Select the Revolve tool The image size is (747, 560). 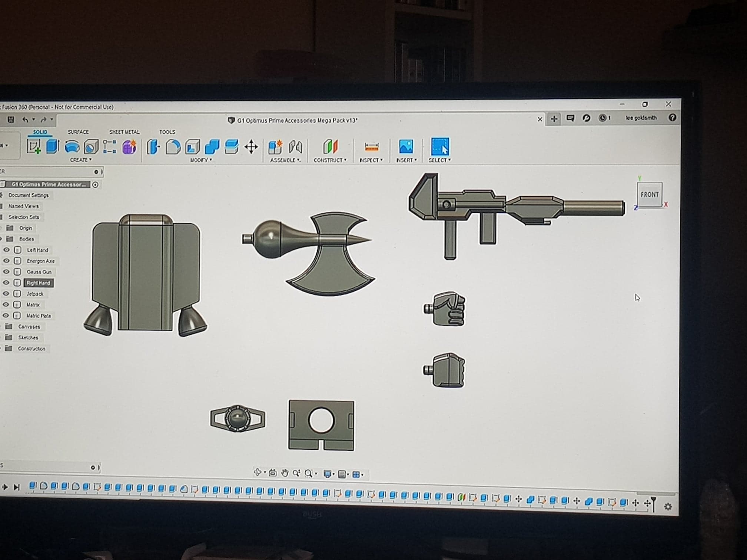pos(72,147)
